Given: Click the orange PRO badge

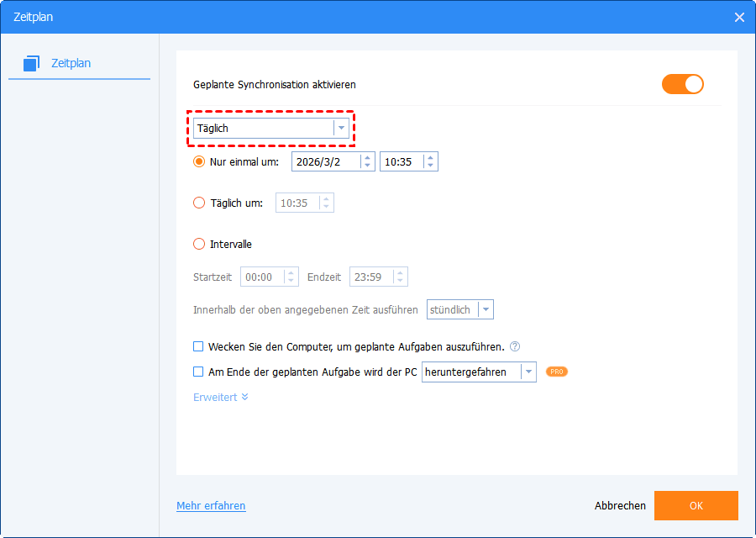Looking at the screenshot, I should pyautogui.click(x=556, y=372).
